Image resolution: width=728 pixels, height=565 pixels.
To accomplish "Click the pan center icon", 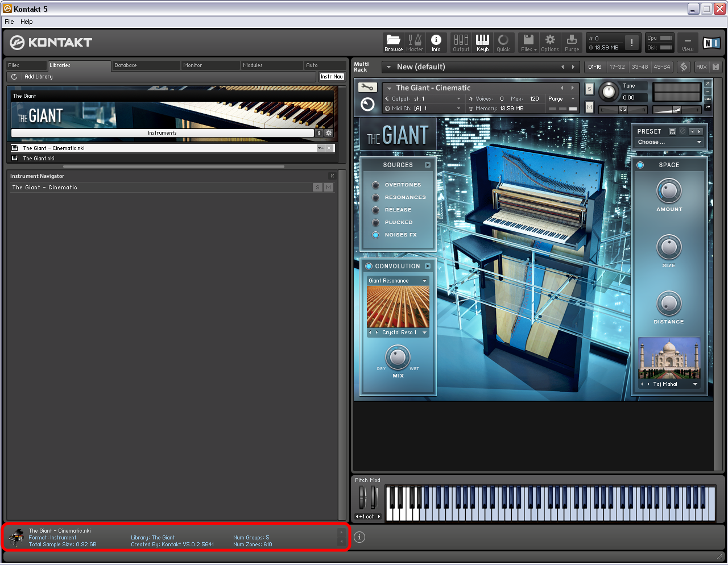I will pyautogui.click(x=623, y=110).
